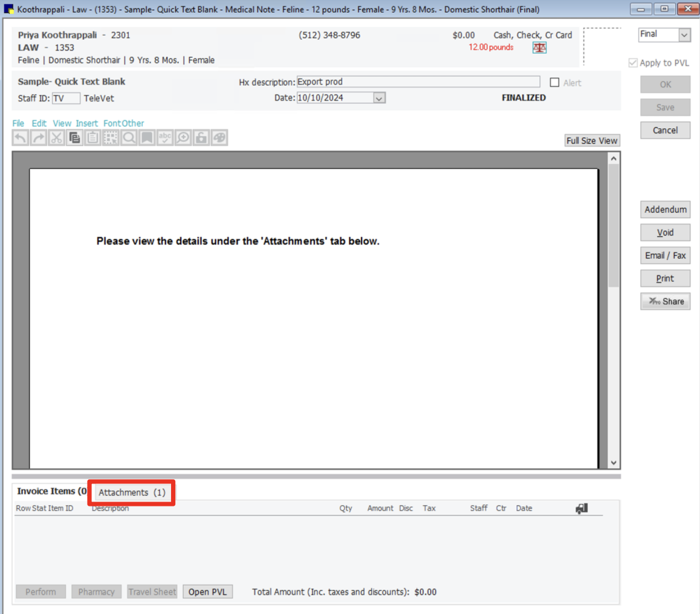Run the spell check icon

164,137
